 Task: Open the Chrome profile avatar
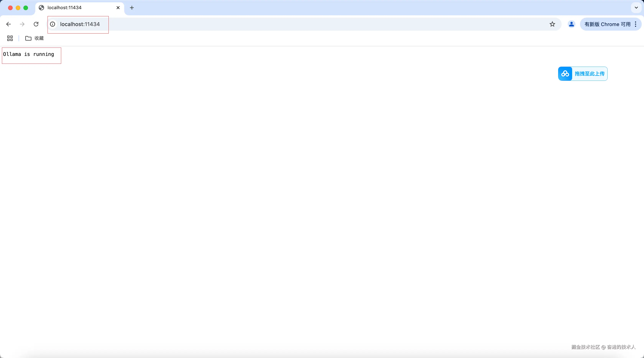(572, 24)
